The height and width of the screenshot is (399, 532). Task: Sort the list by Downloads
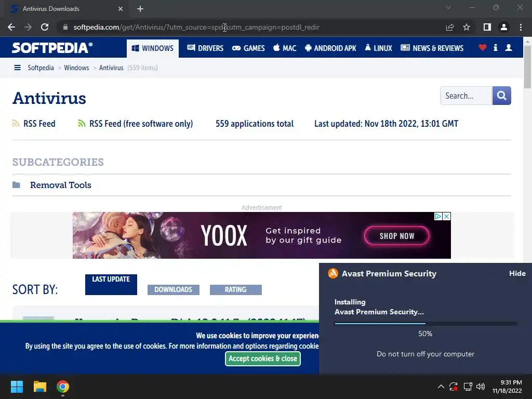174,290
